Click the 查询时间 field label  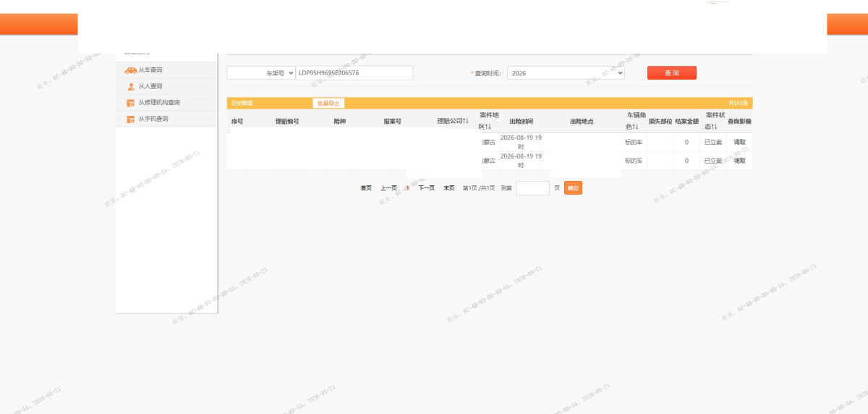click(x=488, y=73)
